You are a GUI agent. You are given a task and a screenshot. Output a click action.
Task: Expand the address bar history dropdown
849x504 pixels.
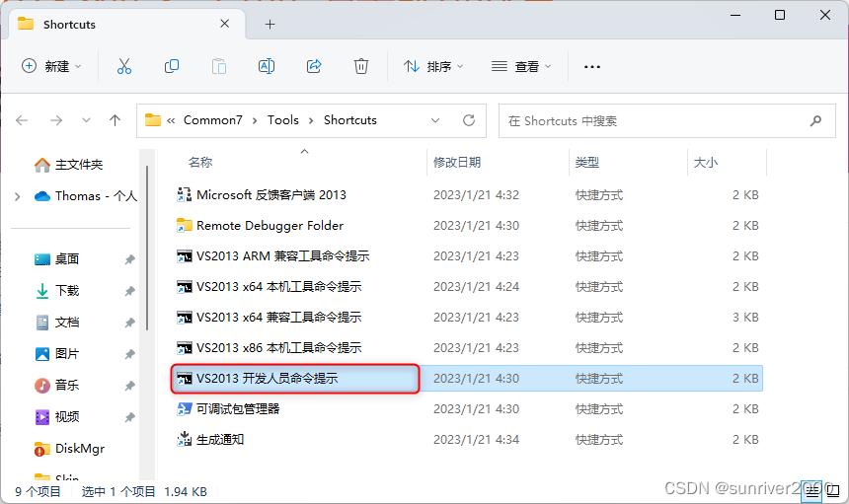click(x=434, y=120)
